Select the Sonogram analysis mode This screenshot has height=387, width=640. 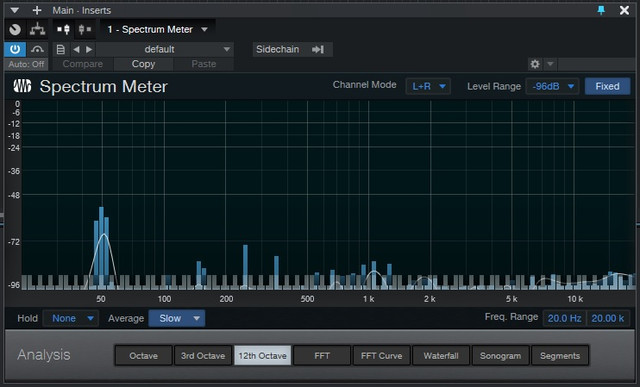click(x=500, y=356)
